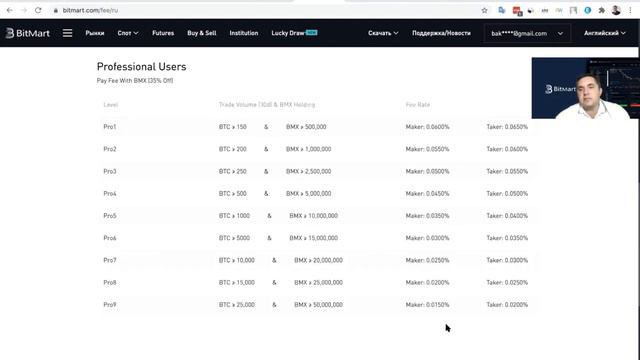Click Maker: 0.0600% in Pro1 row
The image size is (640, 360).
427,127
